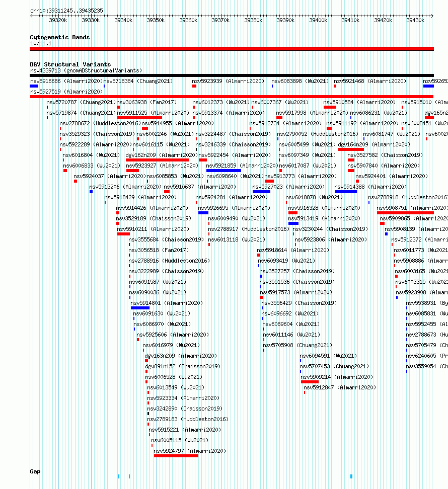Click the blue bar under nsv5914801
This screenshot has width=448, height=489.
[x=140, y=308]
